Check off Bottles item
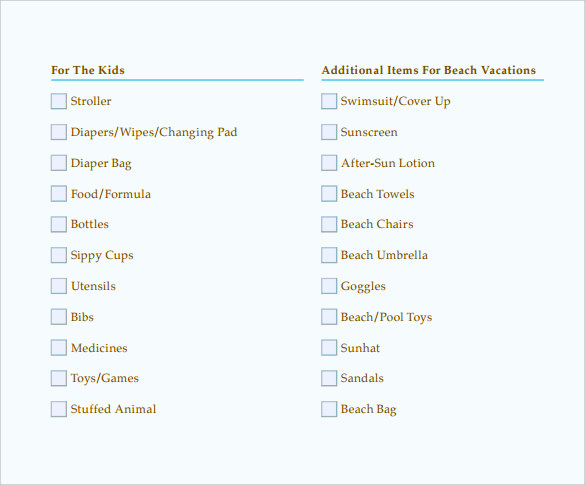The height and width of the screenshot is (485, 585). [59, 224]
